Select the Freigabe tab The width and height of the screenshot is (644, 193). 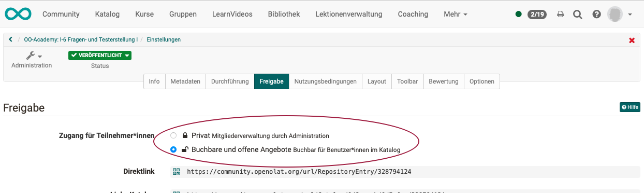pyautogui.click(x=272, y=81)
